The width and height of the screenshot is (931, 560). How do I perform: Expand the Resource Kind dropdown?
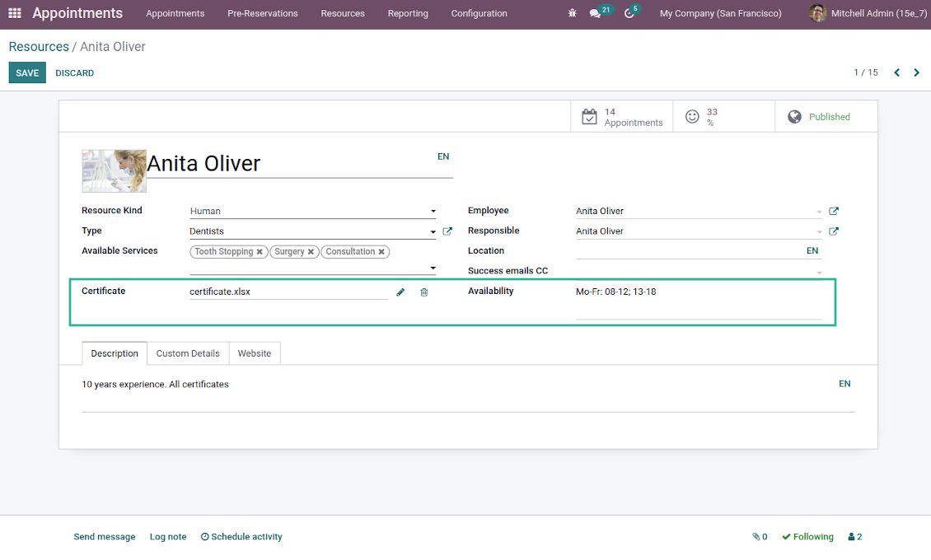(433, 212)
